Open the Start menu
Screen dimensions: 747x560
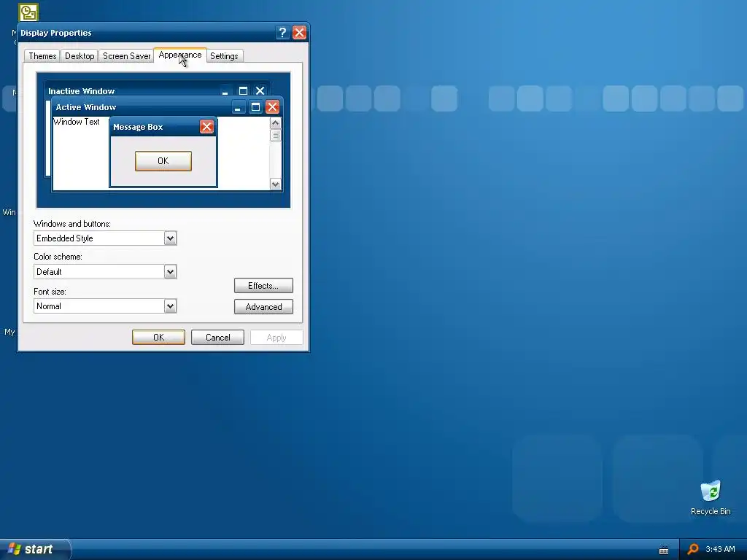click(34, 549)
